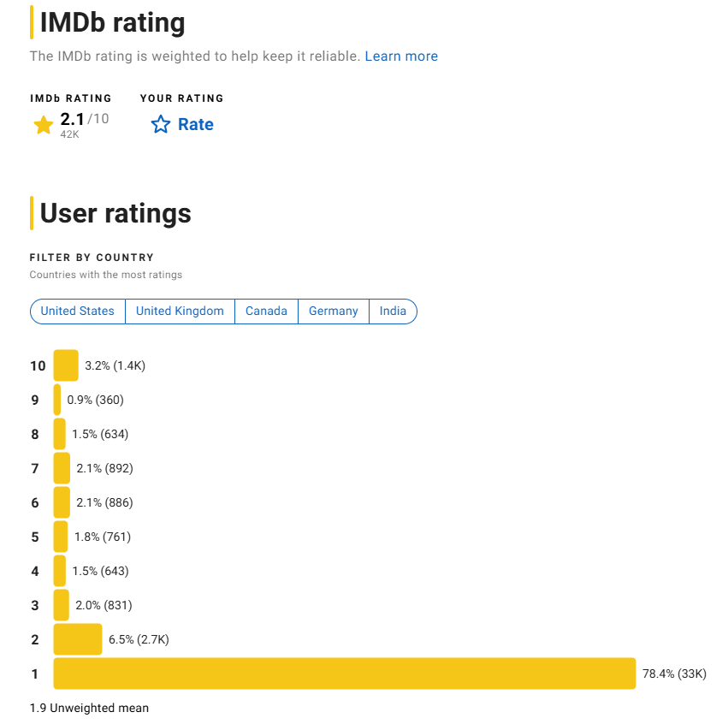
Task: Filter ratings by Canada
Action: (266, 311)
